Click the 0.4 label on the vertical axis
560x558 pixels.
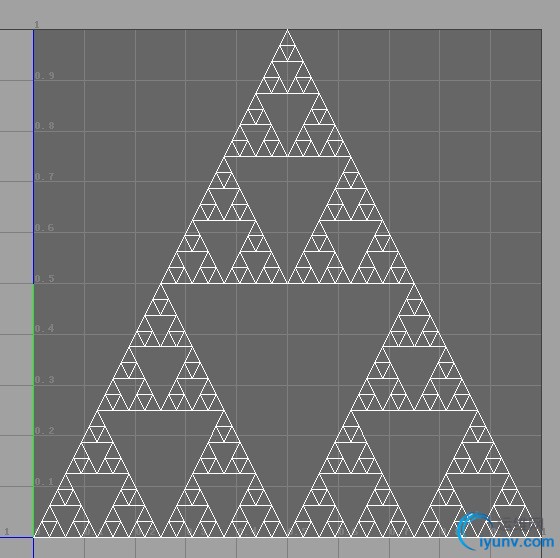45,329
